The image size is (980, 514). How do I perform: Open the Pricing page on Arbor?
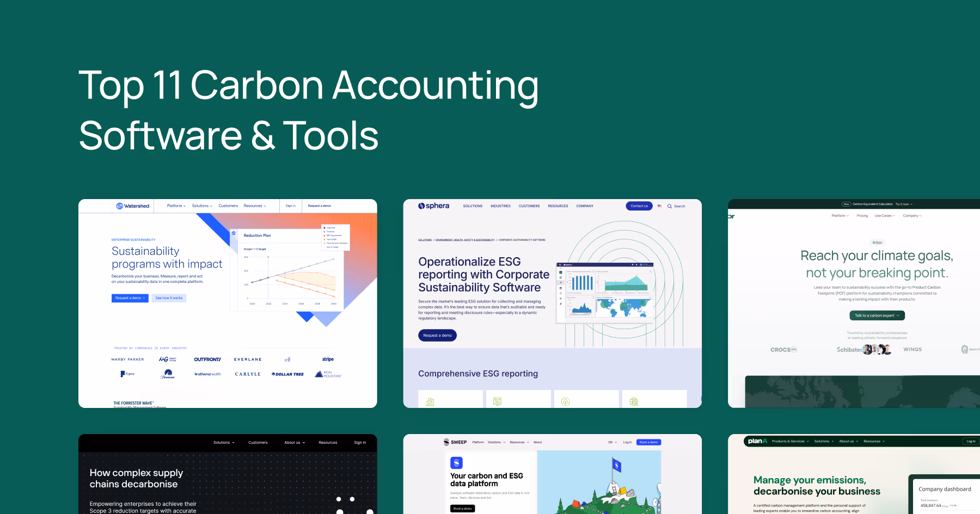click(862, 216)
